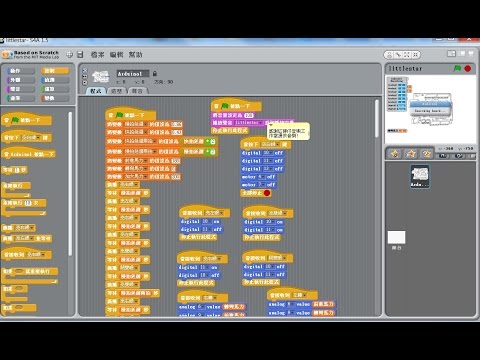The image size is (480, 360).
Task: Select the bottom no-rotation style button
Action: [85, 82]
